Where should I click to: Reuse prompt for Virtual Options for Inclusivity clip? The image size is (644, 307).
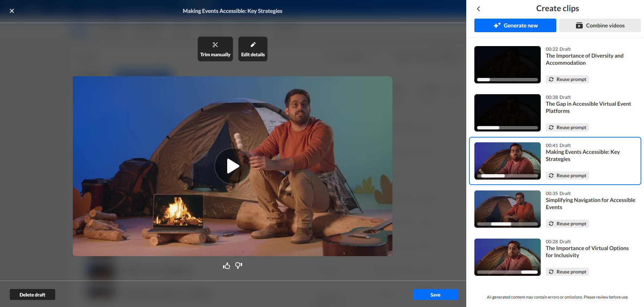pos(567,272)
